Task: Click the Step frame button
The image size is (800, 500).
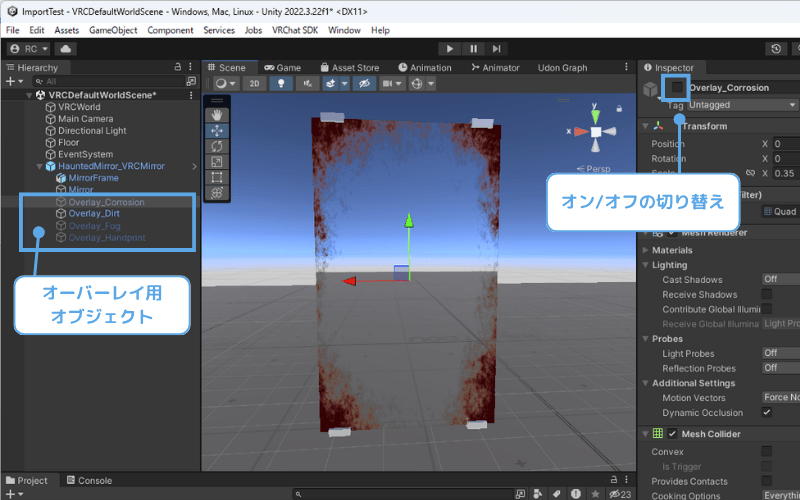Action: (496, 49)
